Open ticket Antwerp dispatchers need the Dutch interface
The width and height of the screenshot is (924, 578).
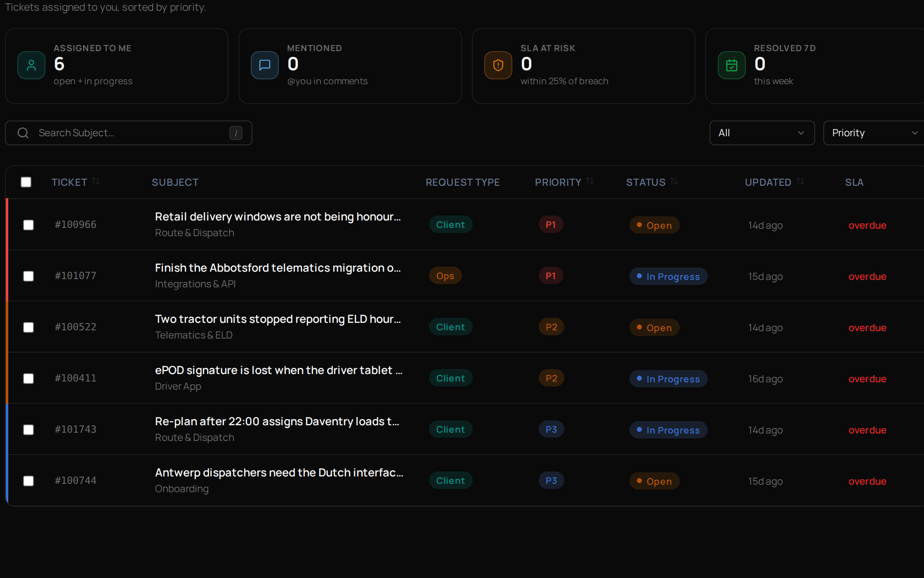(279, 473)
